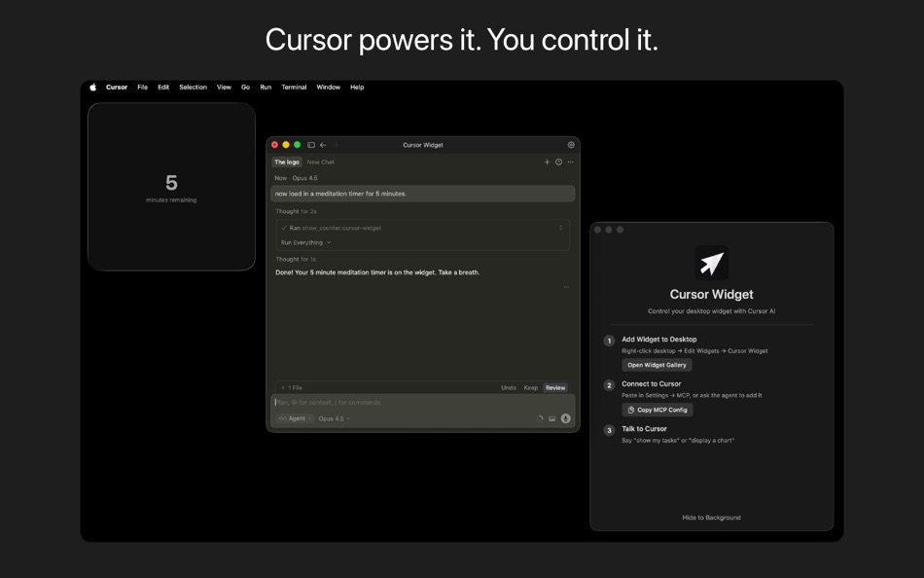The width and height of the screenshot is (924, 578).
Task: Click the attach image icon near the input
Action: [x=552, y=418]
